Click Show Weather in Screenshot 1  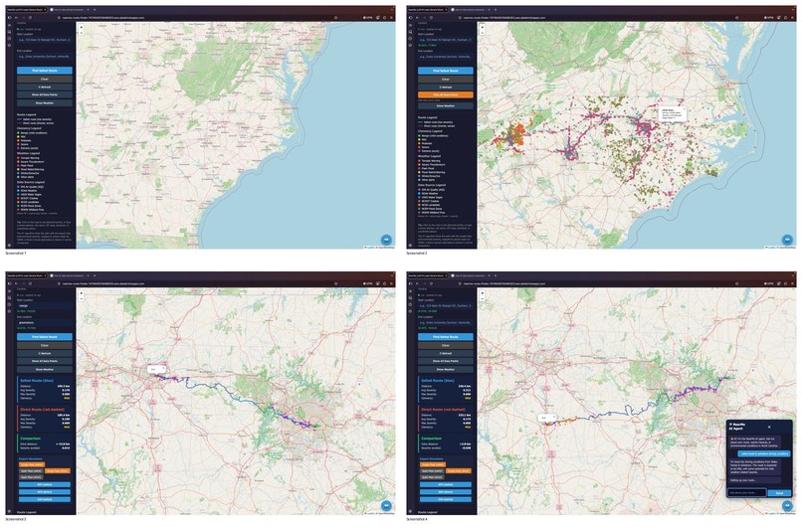[x=45, y=102]
